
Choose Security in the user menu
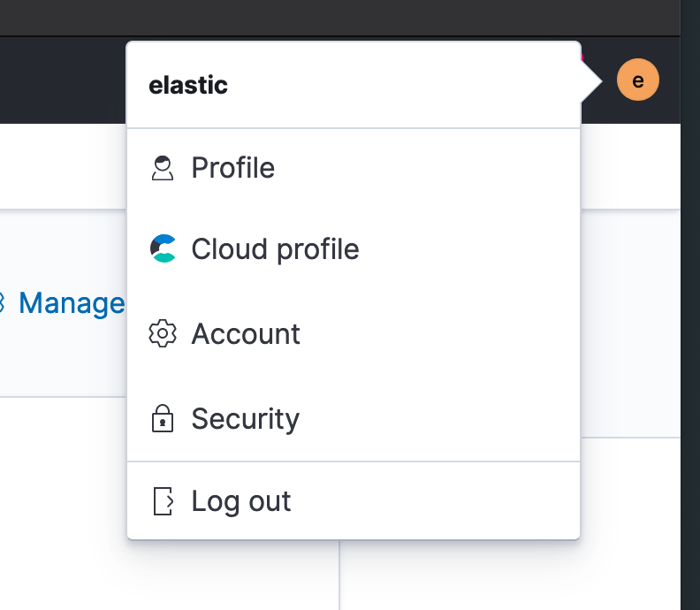click(x=354, y=418)
